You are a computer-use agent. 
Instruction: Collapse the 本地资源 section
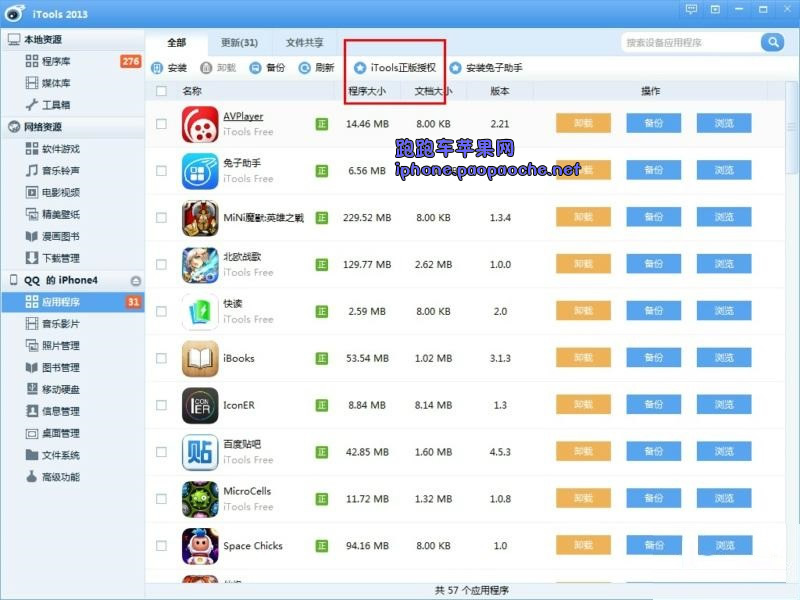72,39
